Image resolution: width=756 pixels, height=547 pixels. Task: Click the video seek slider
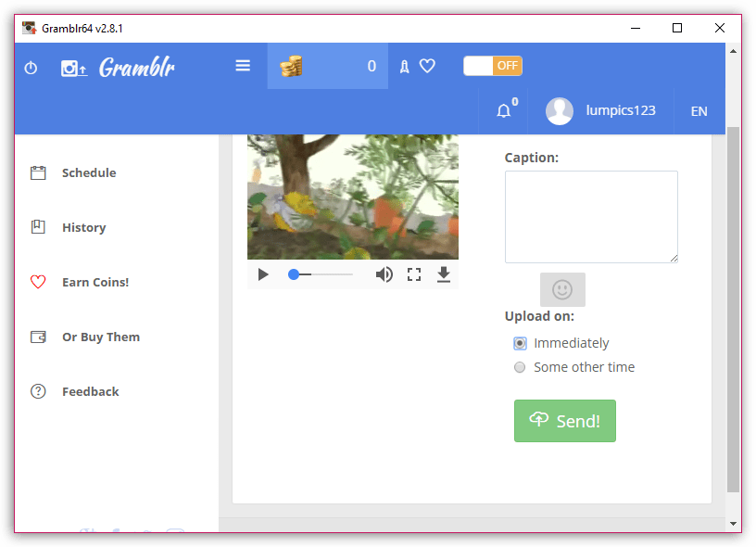321,274
